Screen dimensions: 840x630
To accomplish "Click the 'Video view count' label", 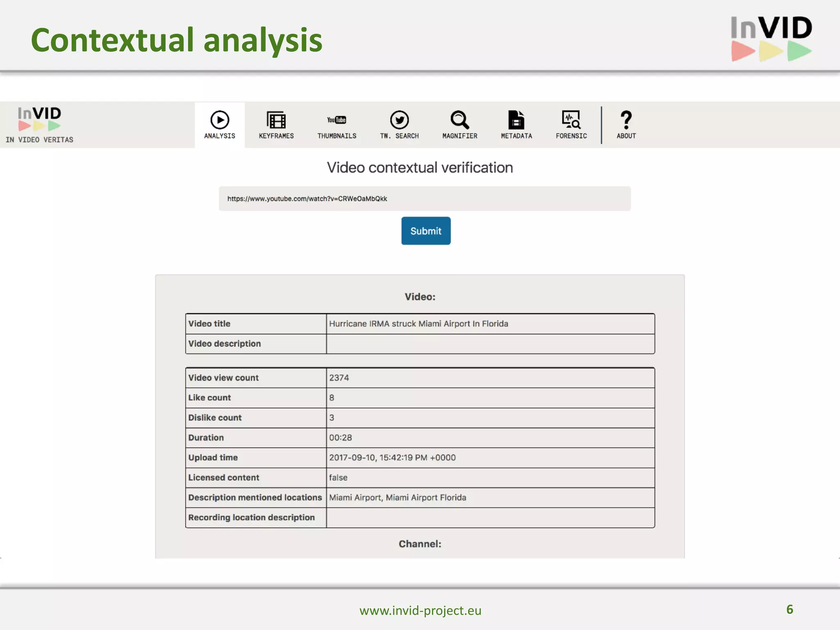I will 223,378.
